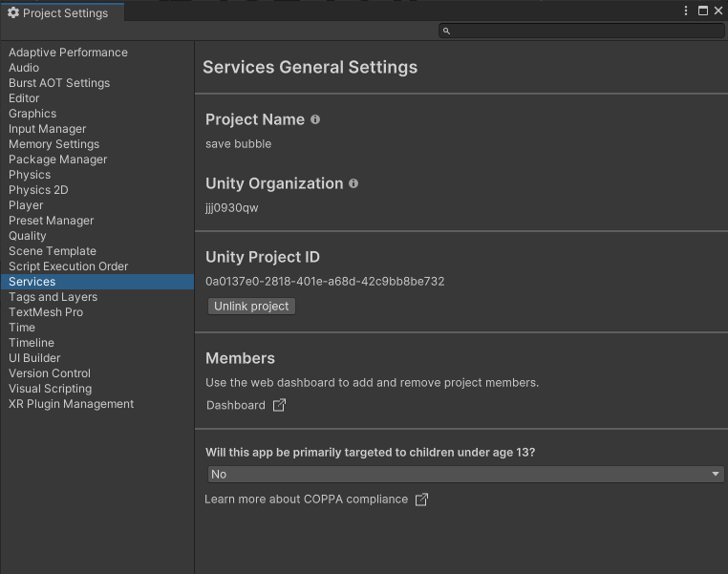Open Preset Manager settings
728x574 pixels.
pyautogui.click(x=51, y=221)
